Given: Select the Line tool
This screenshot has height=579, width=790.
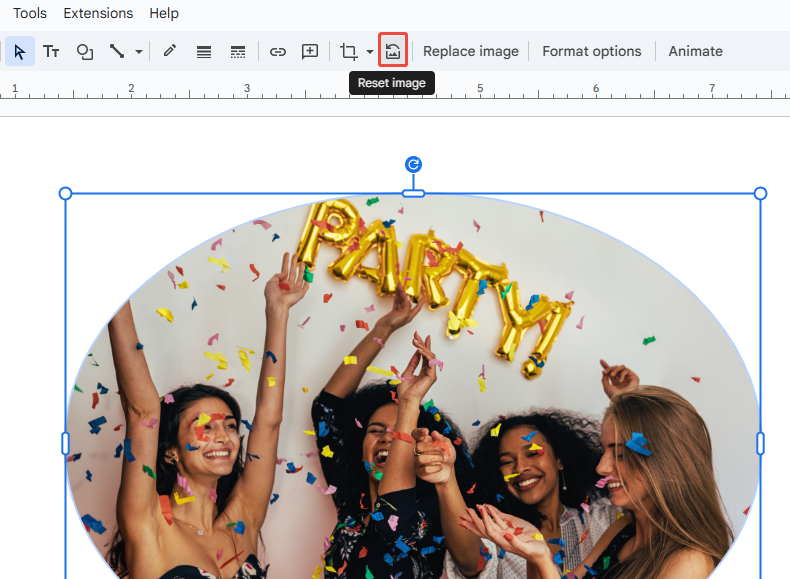Looking at the screenshot, I should (117, 51).
